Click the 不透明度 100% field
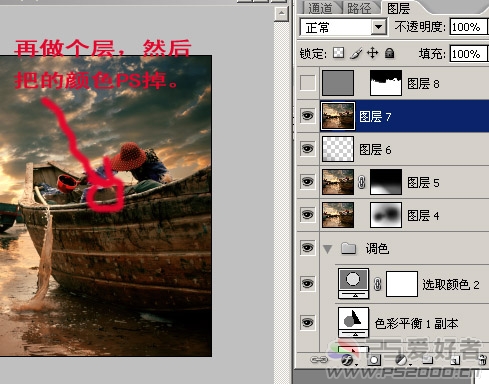 pos(469,27)
